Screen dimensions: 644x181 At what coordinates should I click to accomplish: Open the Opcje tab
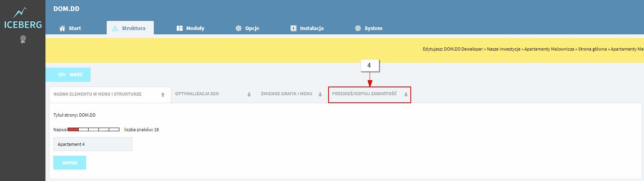[247, 28]
